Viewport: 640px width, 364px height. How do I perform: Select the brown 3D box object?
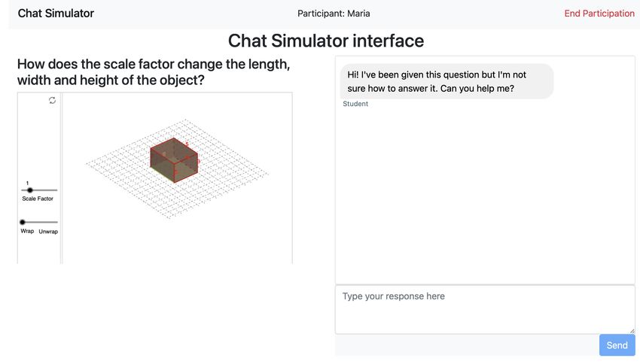point(174,160)
